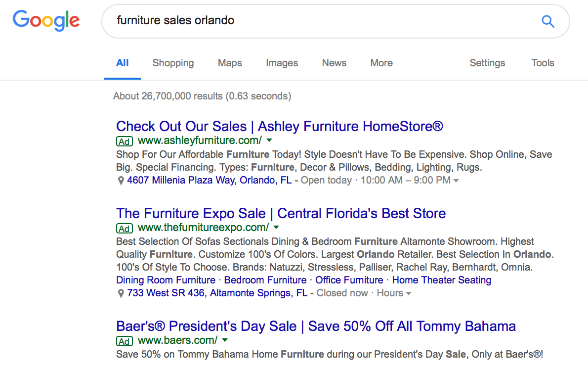Expand dropdown arrow after www.thefurnitureexpo.com

pyautogui.click(x=276, y=228)
